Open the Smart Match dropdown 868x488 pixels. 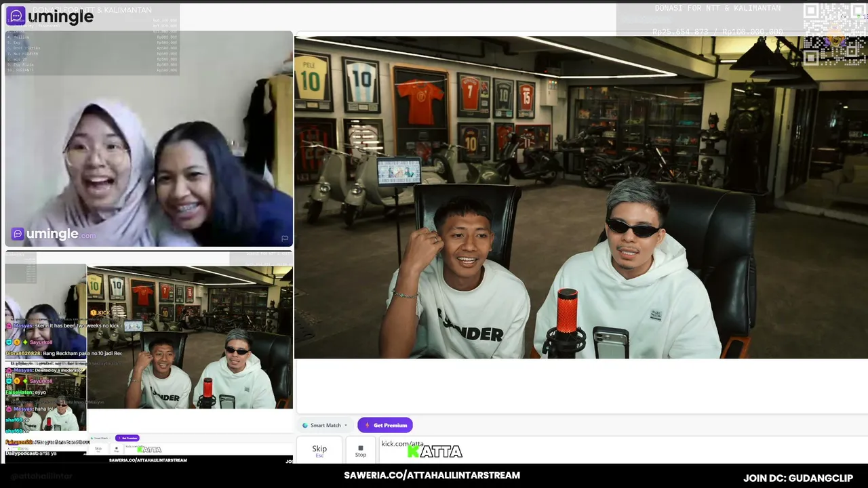coord(325,425)
